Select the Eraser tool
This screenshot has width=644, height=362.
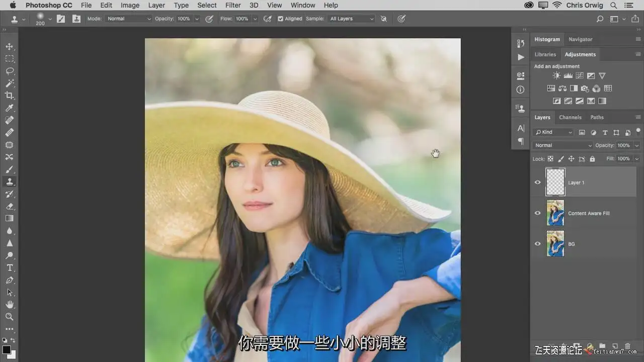click(10, 206)
